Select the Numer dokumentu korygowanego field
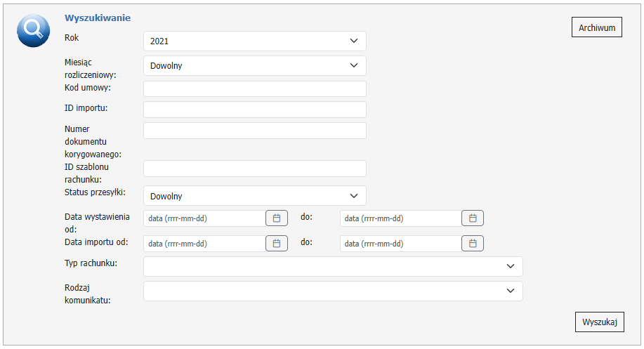 tap(254, 131)
